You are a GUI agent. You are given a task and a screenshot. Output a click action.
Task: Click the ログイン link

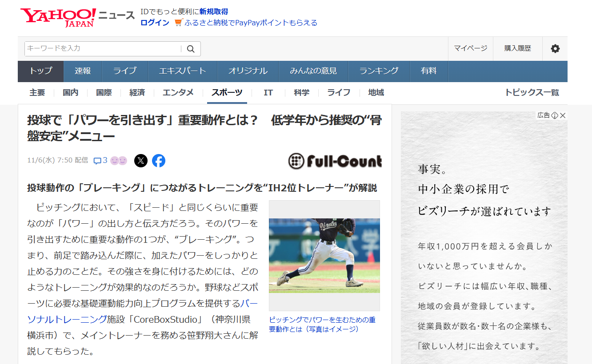point(155,23)
